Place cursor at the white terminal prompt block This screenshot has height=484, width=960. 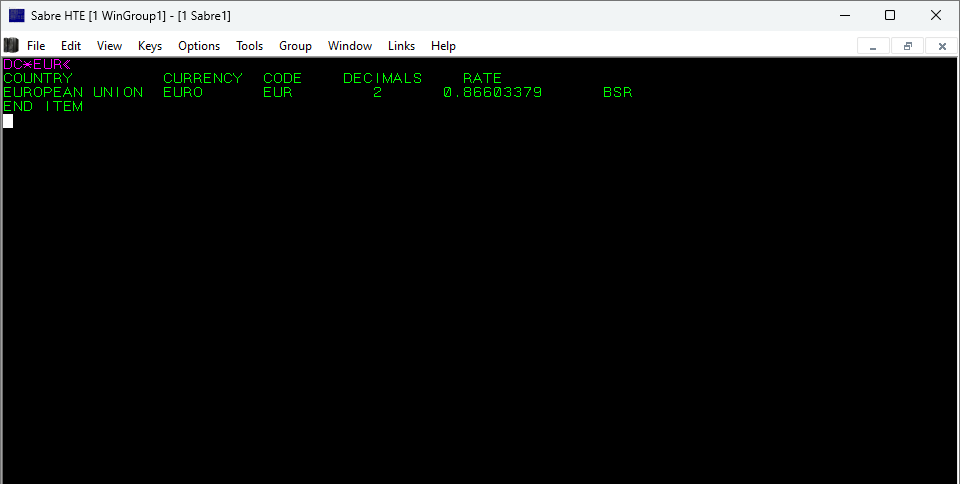[8, 121]
